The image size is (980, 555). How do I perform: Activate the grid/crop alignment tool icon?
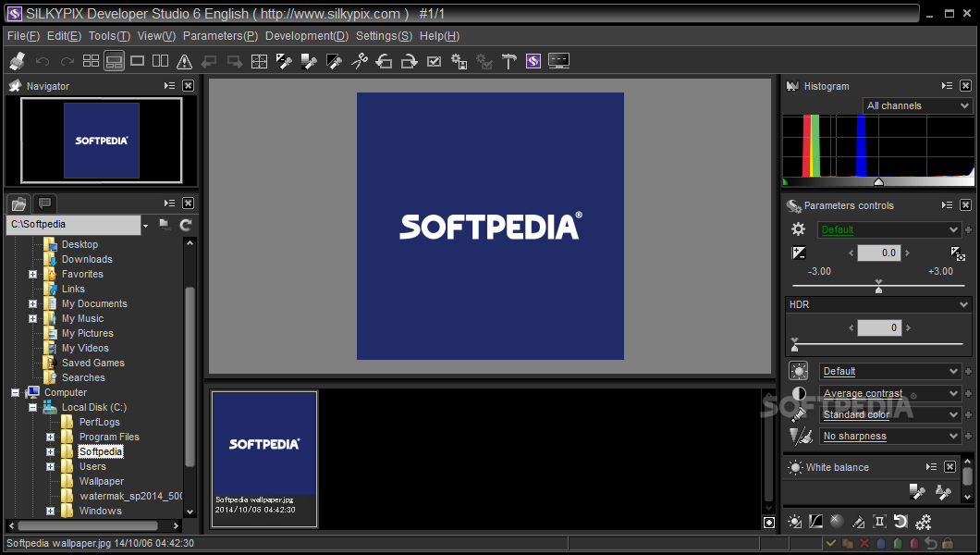(259, 61)
